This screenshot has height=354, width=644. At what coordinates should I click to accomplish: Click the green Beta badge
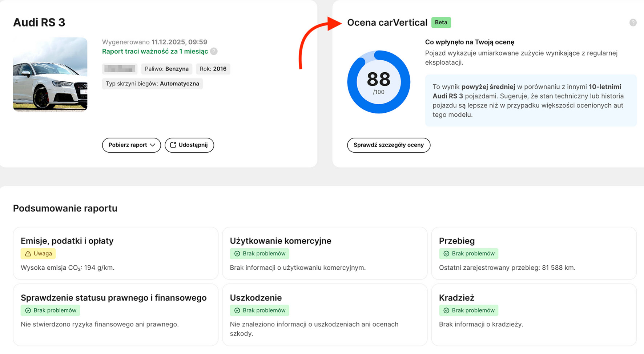click(441, 23)
